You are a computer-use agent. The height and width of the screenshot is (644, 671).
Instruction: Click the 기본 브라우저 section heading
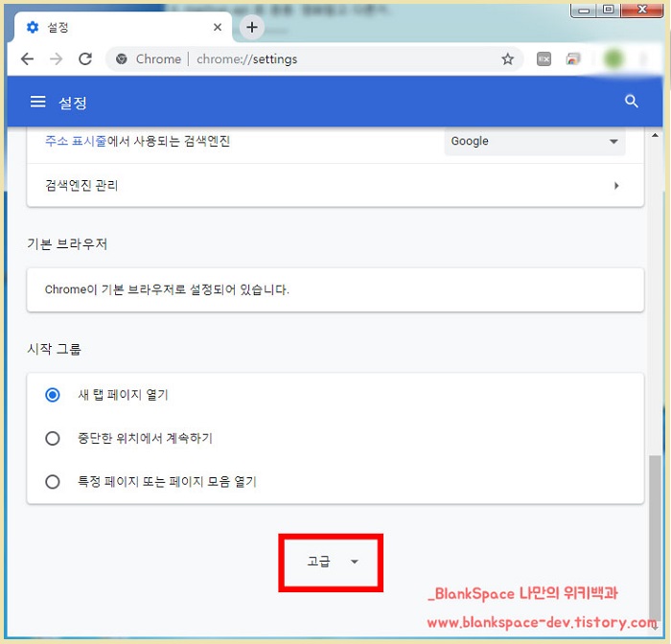pyautogui.click(x=67, y=244)
